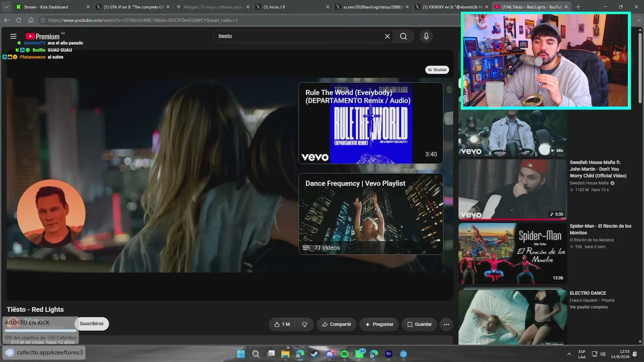Open Steam from the taskbar
Screen dimensions: 644x362
(314, 354)
